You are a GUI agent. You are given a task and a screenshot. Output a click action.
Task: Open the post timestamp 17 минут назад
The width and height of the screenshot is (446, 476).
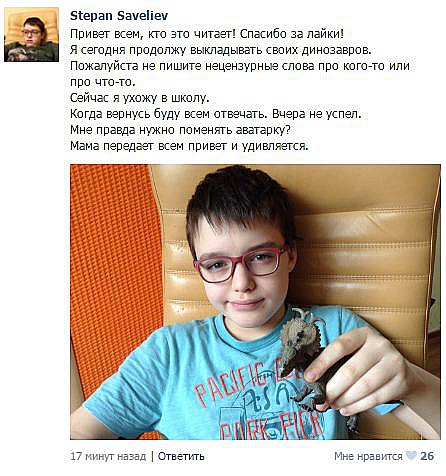tap(108, 456)
